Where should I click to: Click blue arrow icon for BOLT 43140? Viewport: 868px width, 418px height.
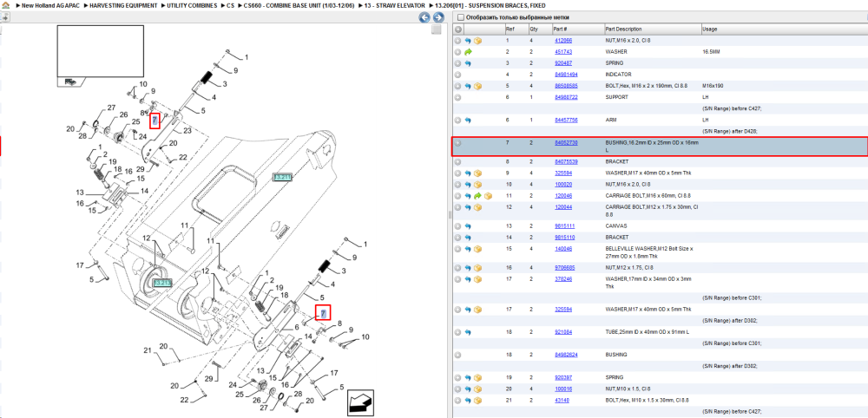(468, 400)
